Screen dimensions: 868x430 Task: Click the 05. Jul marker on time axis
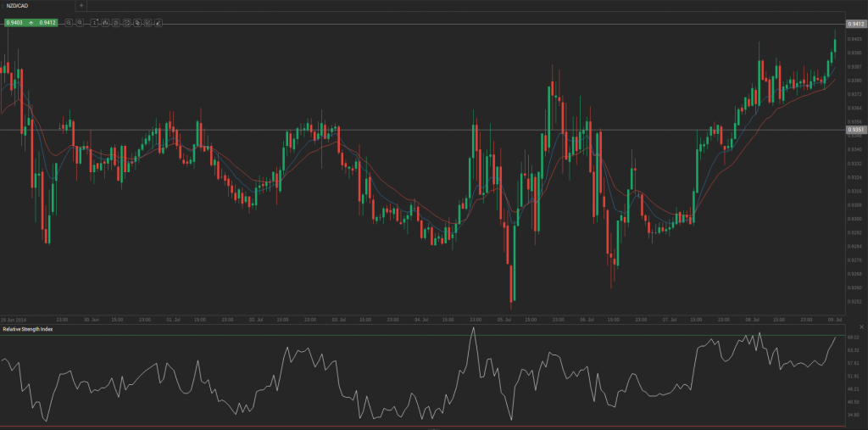tap(504, 320)
